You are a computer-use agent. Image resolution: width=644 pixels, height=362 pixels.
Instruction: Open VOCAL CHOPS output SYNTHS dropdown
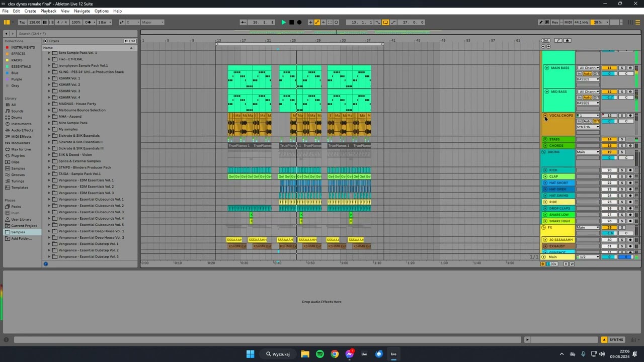[x=588, y=127]
